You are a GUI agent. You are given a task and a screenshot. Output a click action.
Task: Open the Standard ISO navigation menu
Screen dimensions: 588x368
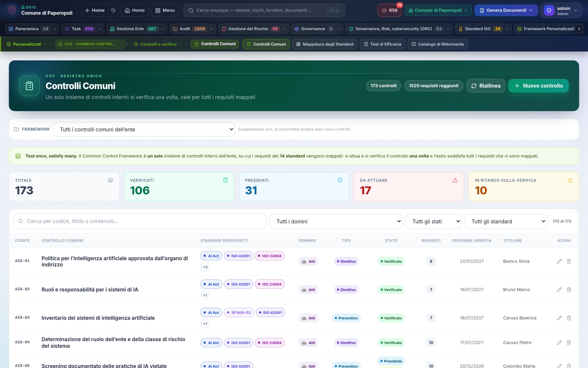(483, 29)
